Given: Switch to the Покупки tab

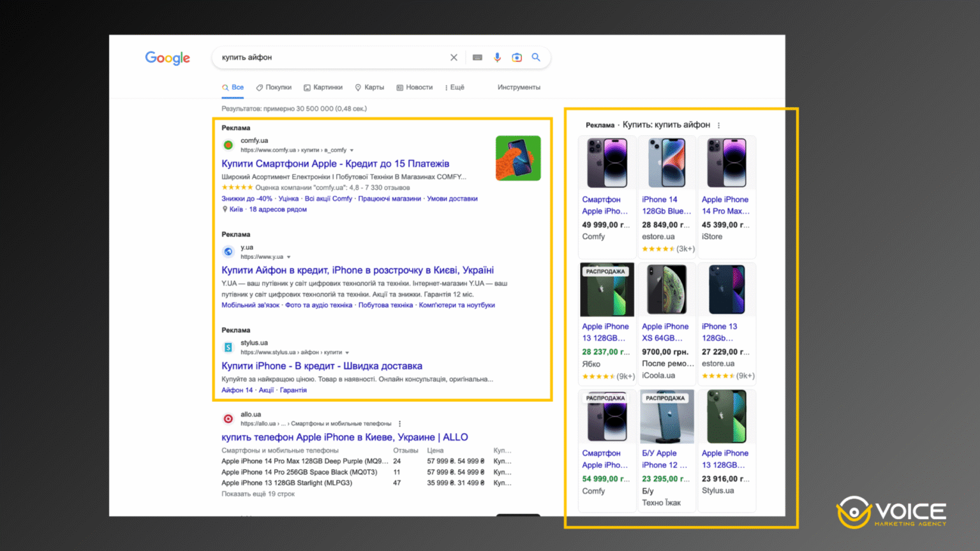Looking at the screenshot, I should pyautogui.click(x=274, y=87).
